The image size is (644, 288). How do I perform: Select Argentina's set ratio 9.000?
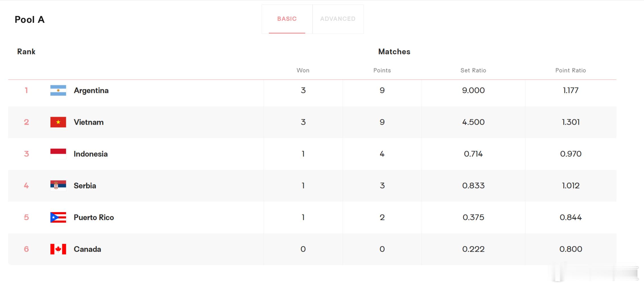(x=473, y=90)
